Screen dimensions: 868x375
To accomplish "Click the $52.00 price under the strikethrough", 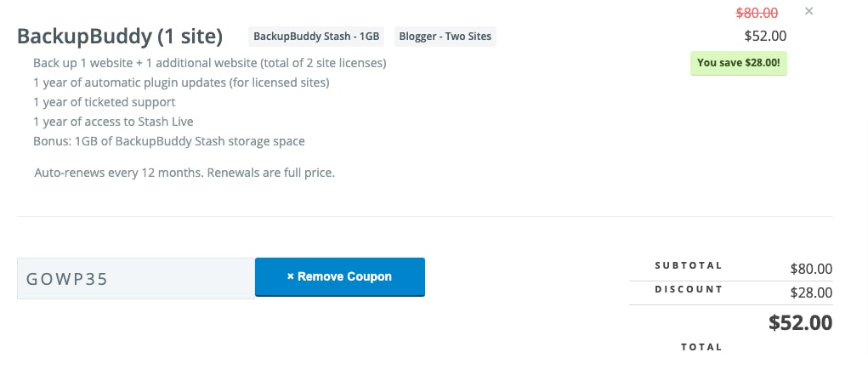I will pyautogui.click(x=765, y=37).
